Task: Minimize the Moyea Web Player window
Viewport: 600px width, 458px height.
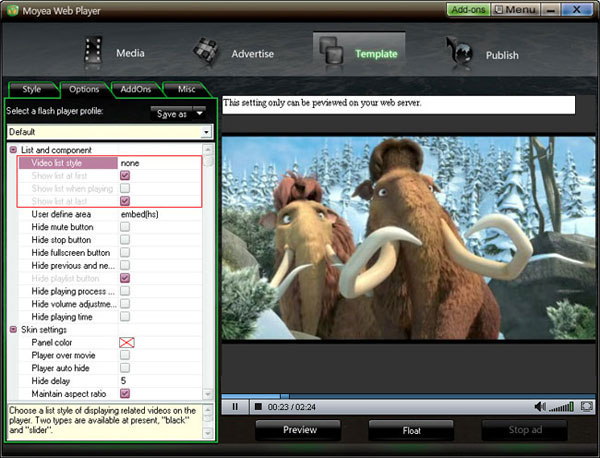Action: (x=551, y=10)
